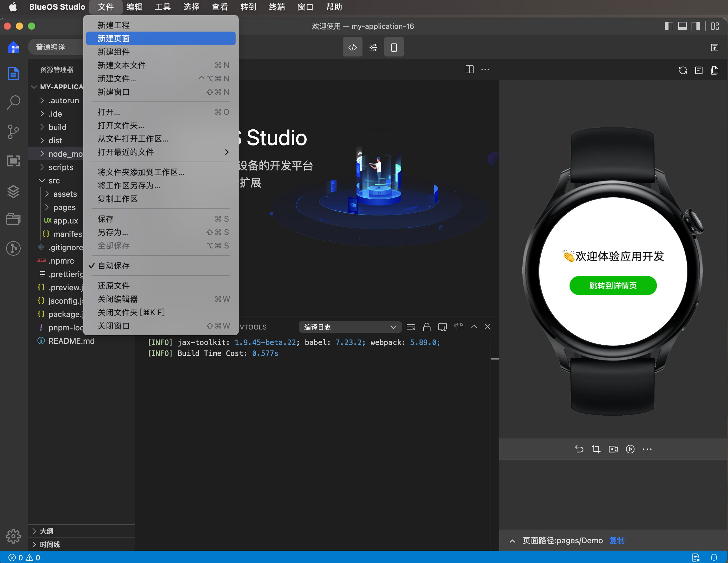Expand the 打开最近的文件 submenu
The height and width of the screenshot is (563, 728).
[161, 152]
